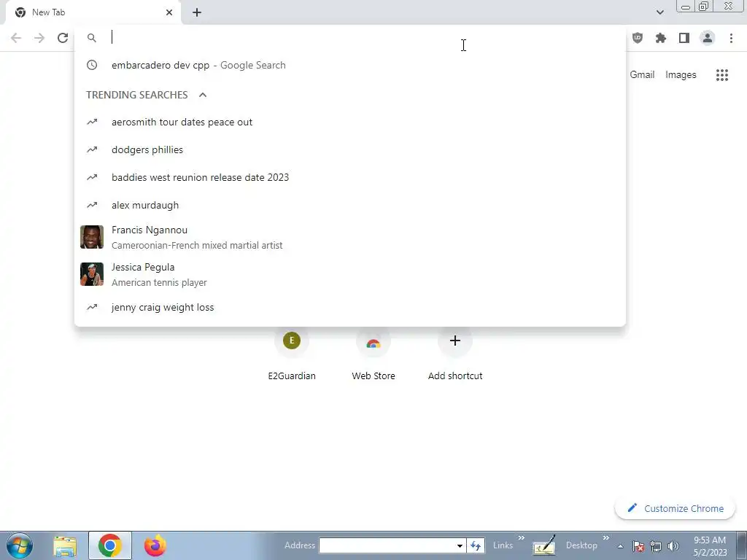Open the uBlock Origin shield extension
Viewport: 747px width, 560px height.
coord(638,38)
